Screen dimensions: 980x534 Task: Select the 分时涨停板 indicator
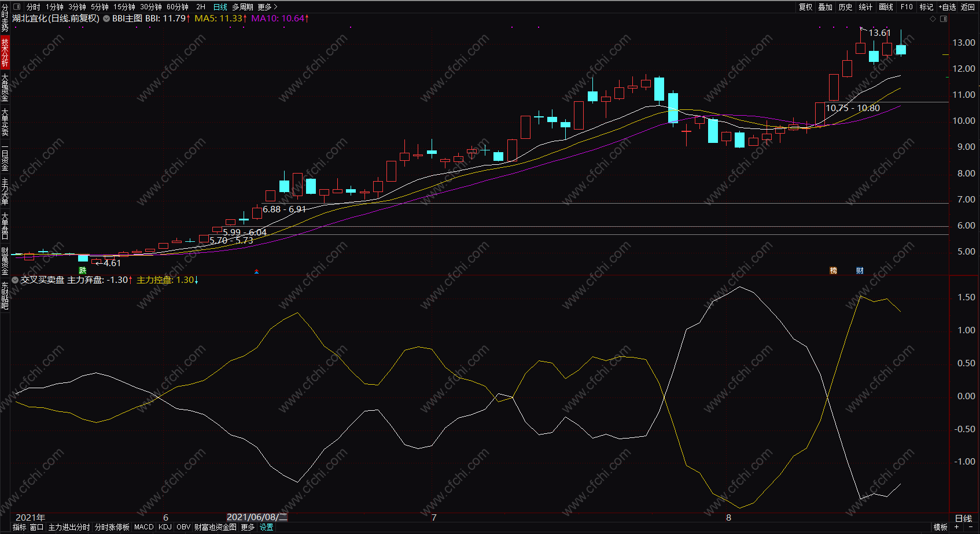pyautogui.click(x=112, y=527)
